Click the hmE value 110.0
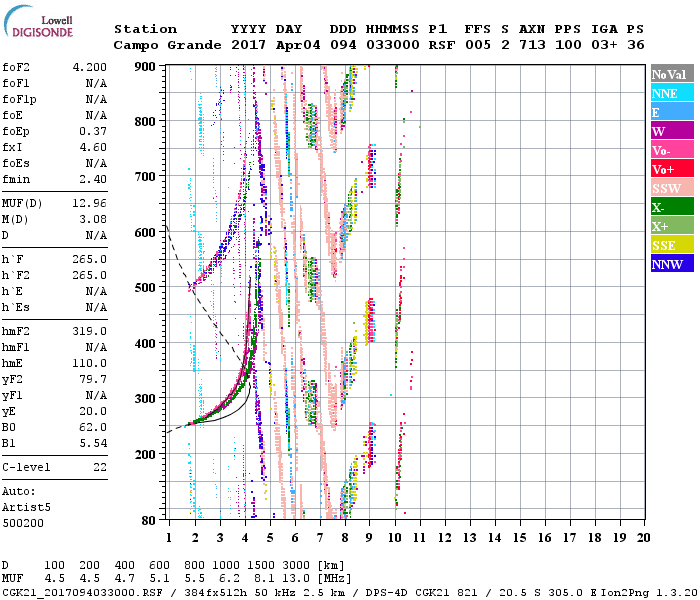700x600 pixels. click(90, 363)
